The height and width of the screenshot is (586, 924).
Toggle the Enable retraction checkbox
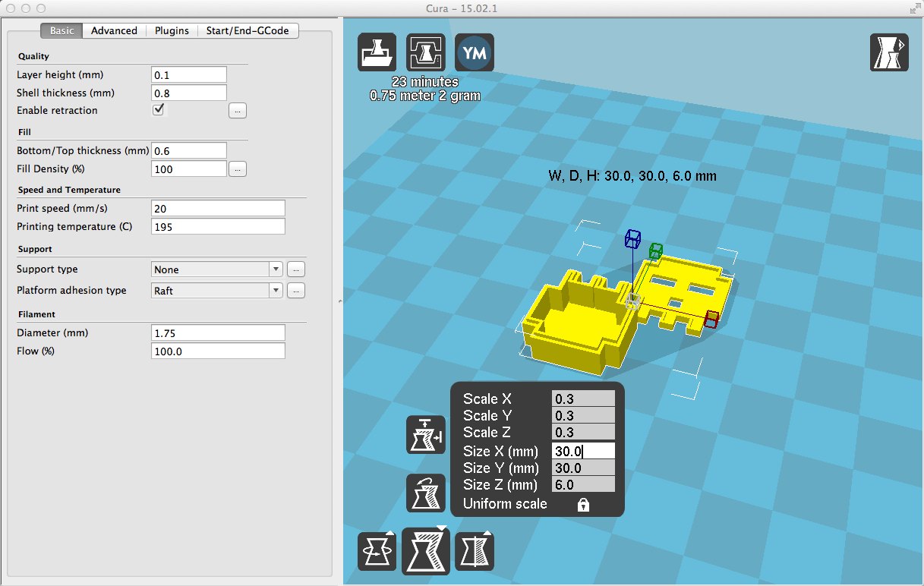[x=159, y=109]
